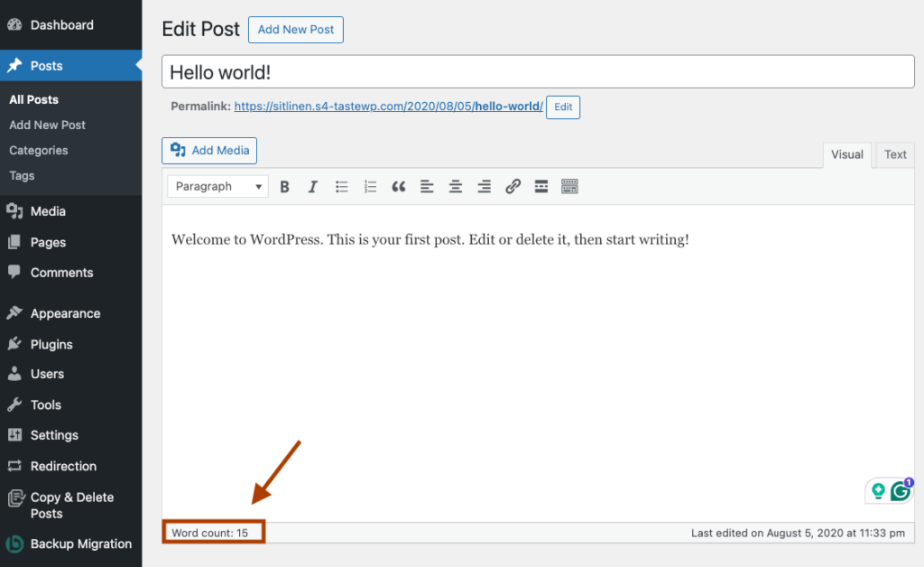Viewport: 924px width, 567px height.
Task: Edit the post permalink slug
Action: click(x=562, y=107)
